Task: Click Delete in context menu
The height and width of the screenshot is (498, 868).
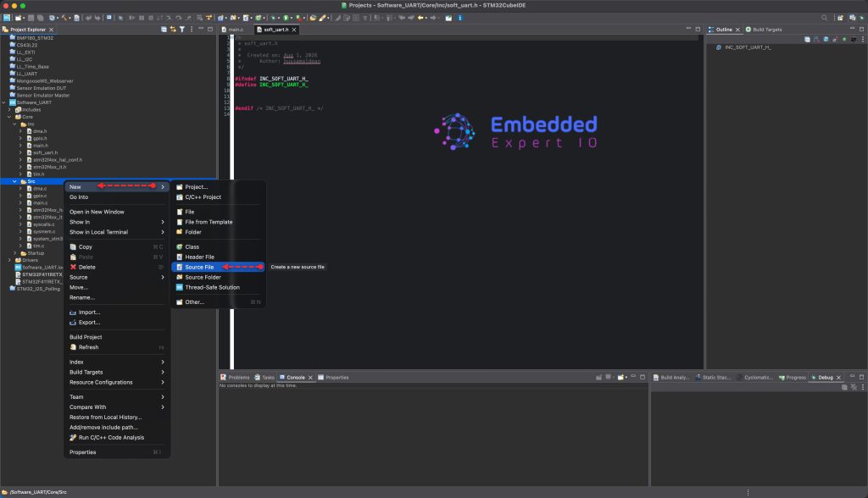Action: (x=117, y=267)
